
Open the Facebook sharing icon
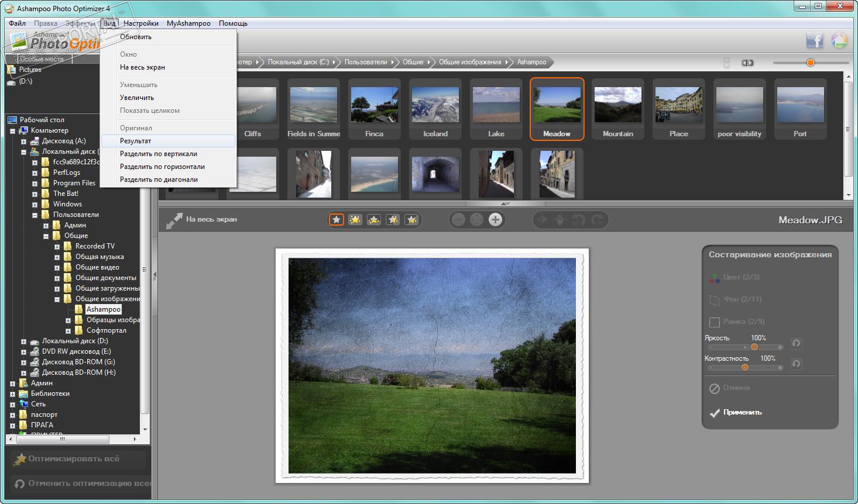point(814,40)
